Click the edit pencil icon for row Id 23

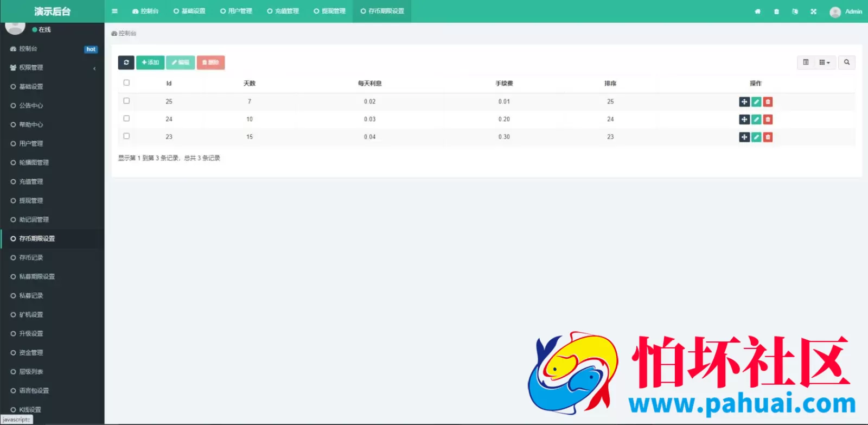[756, 137]
